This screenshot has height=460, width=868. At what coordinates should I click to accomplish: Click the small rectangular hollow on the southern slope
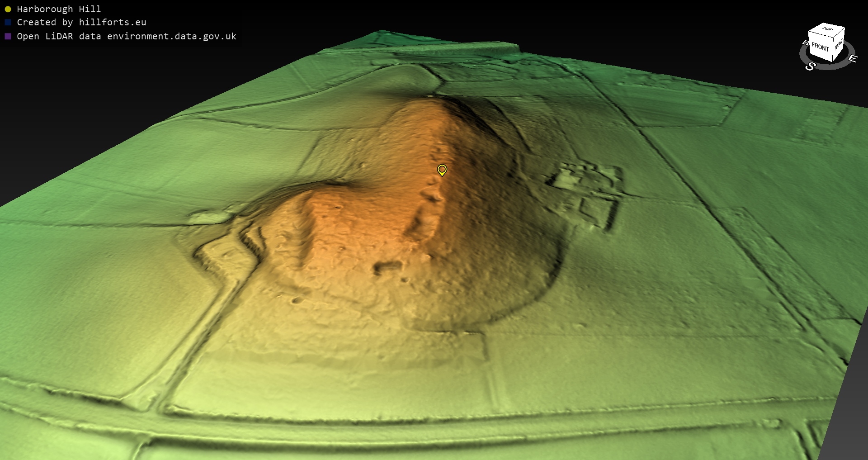click(x=387, y=267)
